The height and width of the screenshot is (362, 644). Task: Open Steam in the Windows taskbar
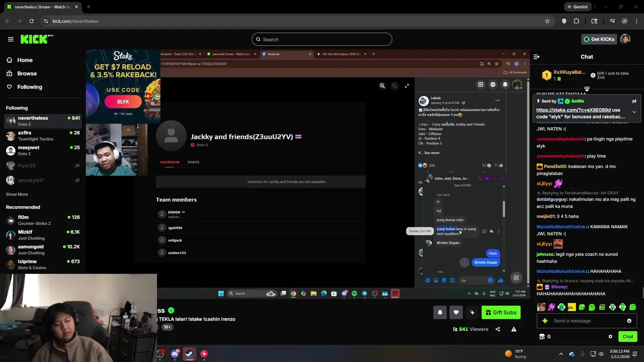189,354
